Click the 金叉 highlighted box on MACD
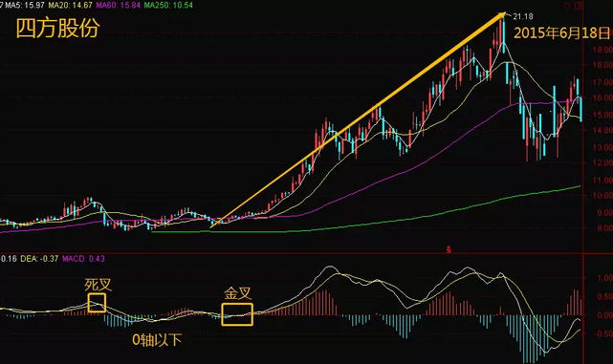The image size is (613, 364). click(237, 314)
